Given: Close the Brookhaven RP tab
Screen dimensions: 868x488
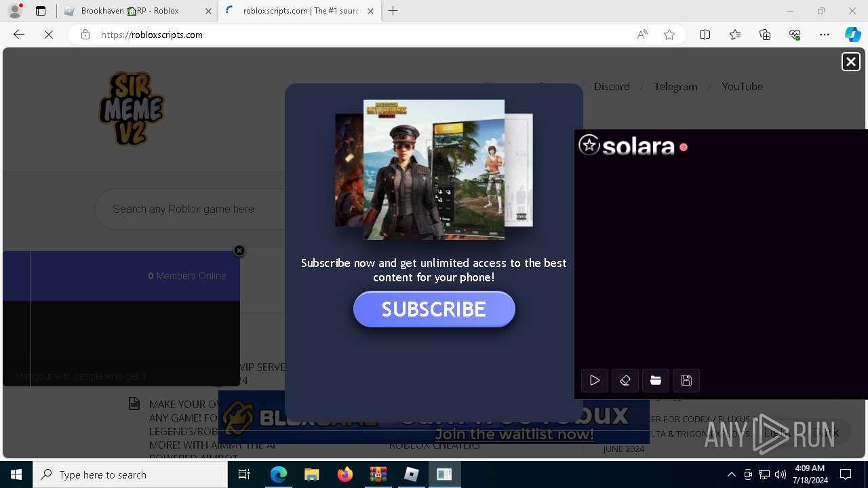Looking at the screenshot, I should click(x=208, y=11).
